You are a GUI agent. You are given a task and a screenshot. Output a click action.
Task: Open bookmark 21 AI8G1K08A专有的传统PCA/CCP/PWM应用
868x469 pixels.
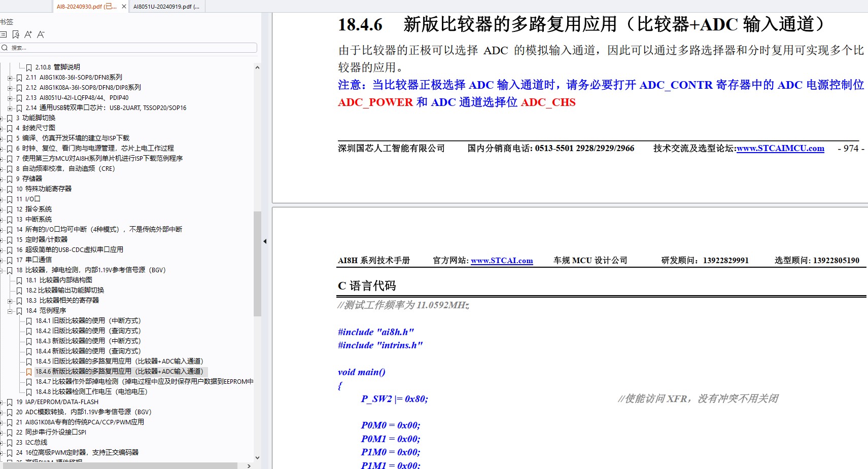click(80, 422)
